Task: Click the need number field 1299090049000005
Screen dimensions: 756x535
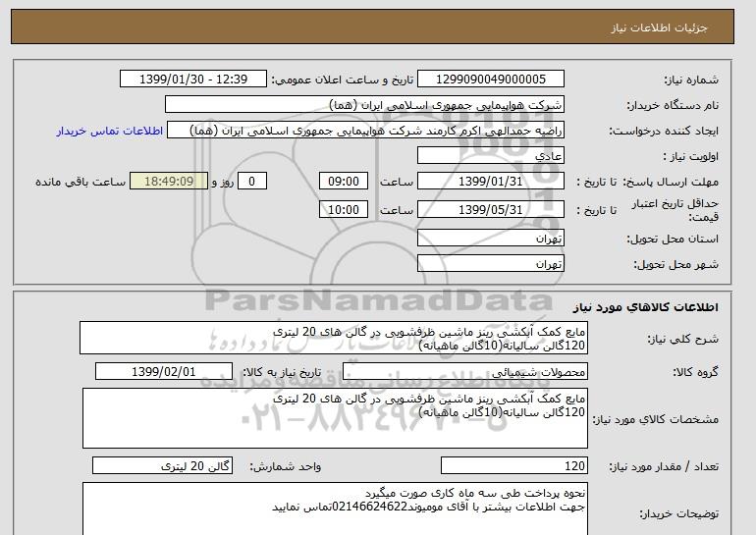Action: 490,80
